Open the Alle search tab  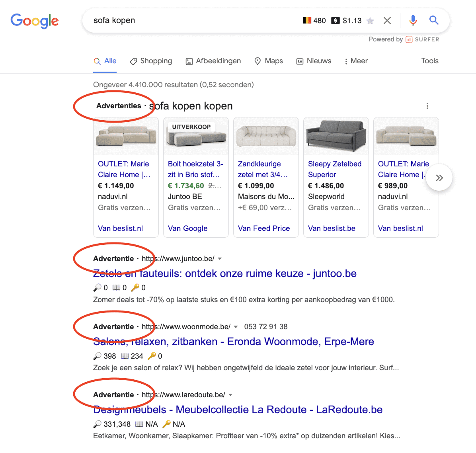coord(105,61)
